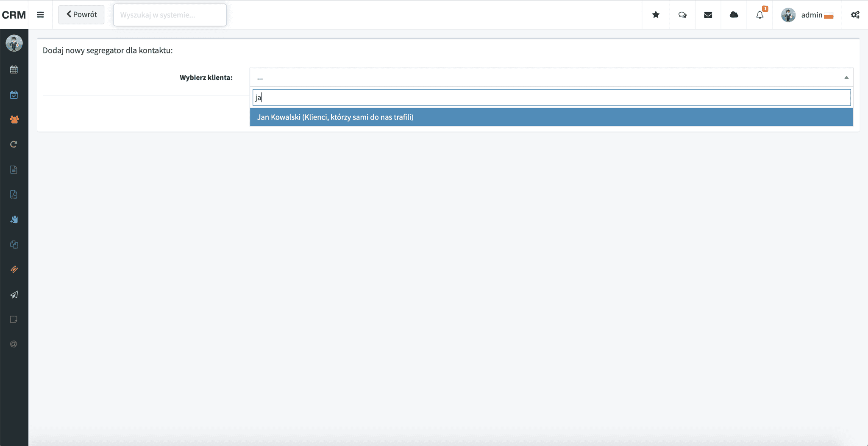Screen dimensions: 868x446
Task: Open the orange ticket icon in sidebar
Action: tap(14, 269)
